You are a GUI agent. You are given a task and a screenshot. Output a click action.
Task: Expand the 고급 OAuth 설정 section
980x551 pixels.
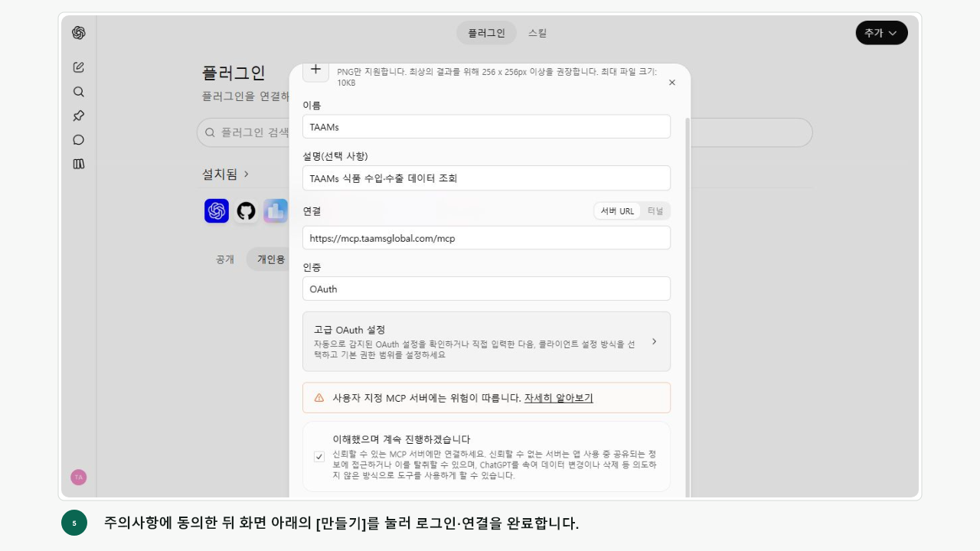tap(486, 341)
